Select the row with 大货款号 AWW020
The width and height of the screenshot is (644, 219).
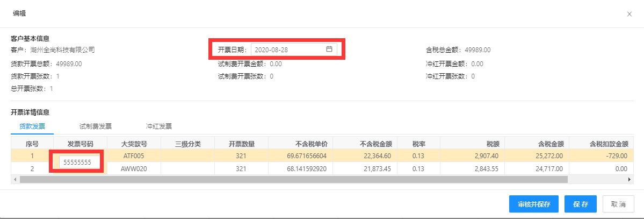click(x=134, y=169)
